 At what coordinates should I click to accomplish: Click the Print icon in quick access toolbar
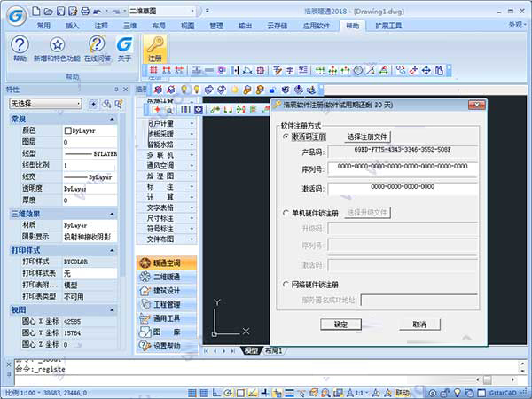tap(85, 12)
